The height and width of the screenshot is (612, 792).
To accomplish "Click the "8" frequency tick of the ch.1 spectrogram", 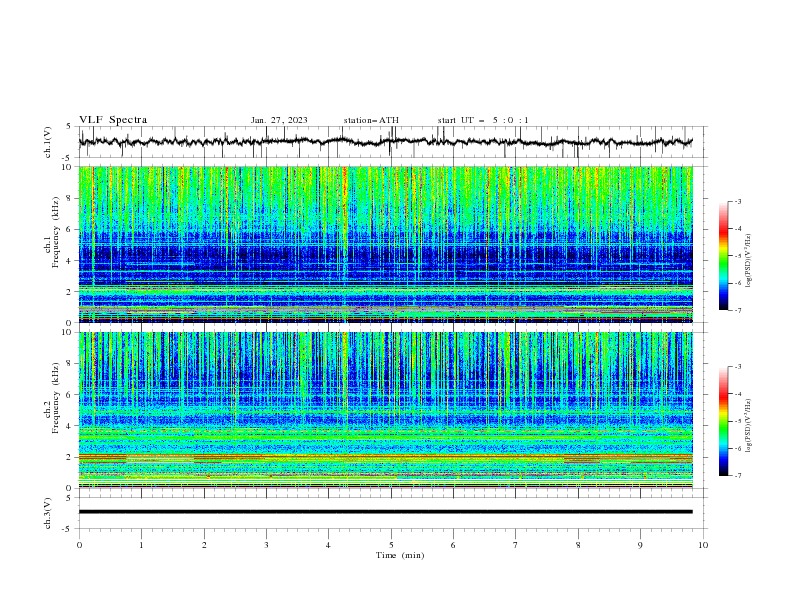I will [69, 198].
